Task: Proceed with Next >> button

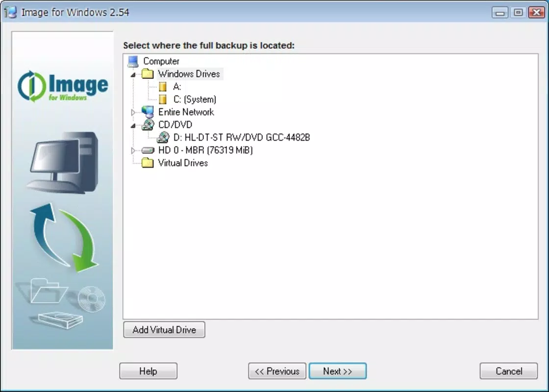Action: [338, 371]
